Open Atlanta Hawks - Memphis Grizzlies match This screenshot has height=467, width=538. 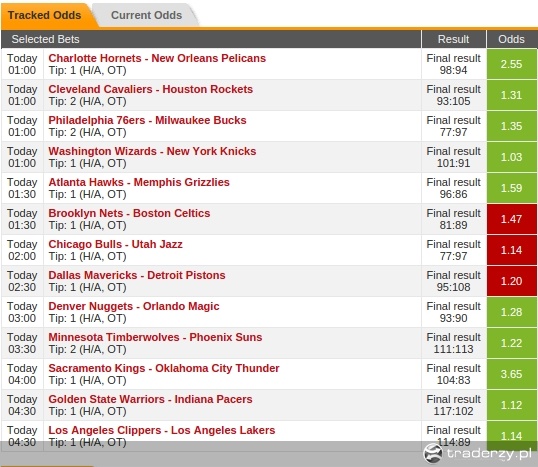click(139, 182)
